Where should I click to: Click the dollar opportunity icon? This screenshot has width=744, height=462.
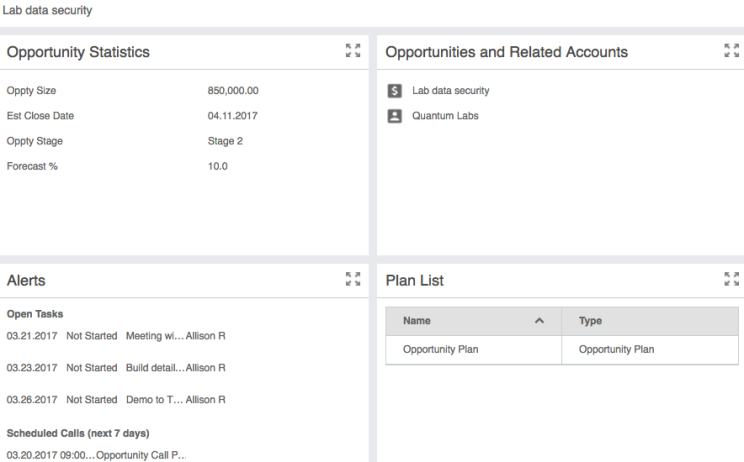pyautogui.click(x=394, y=91)
